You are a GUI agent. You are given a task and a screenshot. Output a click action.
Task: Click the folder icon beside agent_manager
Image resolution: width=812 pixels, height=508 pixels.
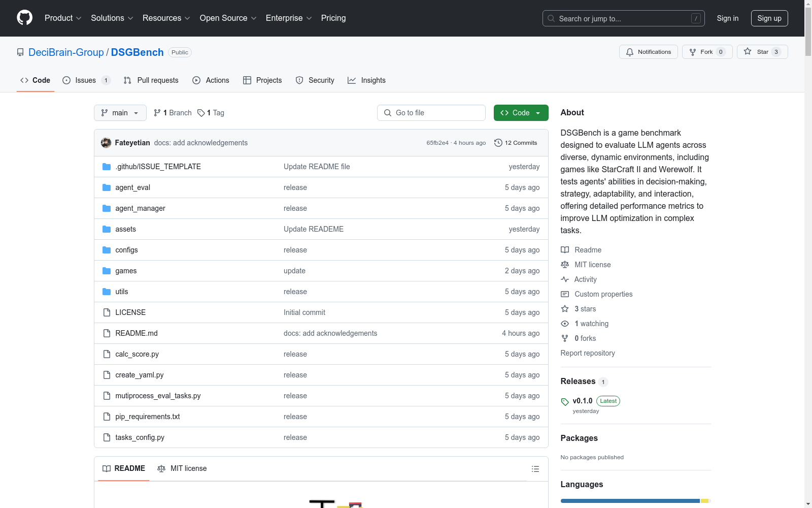point(107,208)
